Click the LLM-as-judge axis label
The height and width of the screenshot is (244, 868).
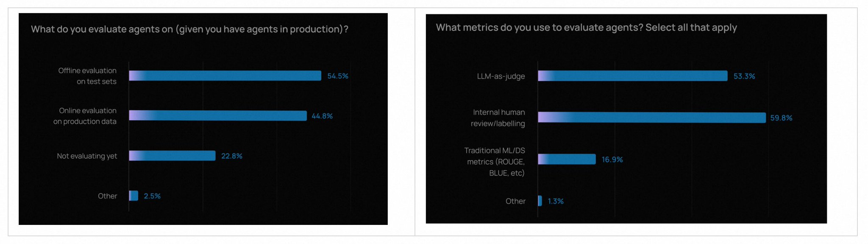point(501,76)
